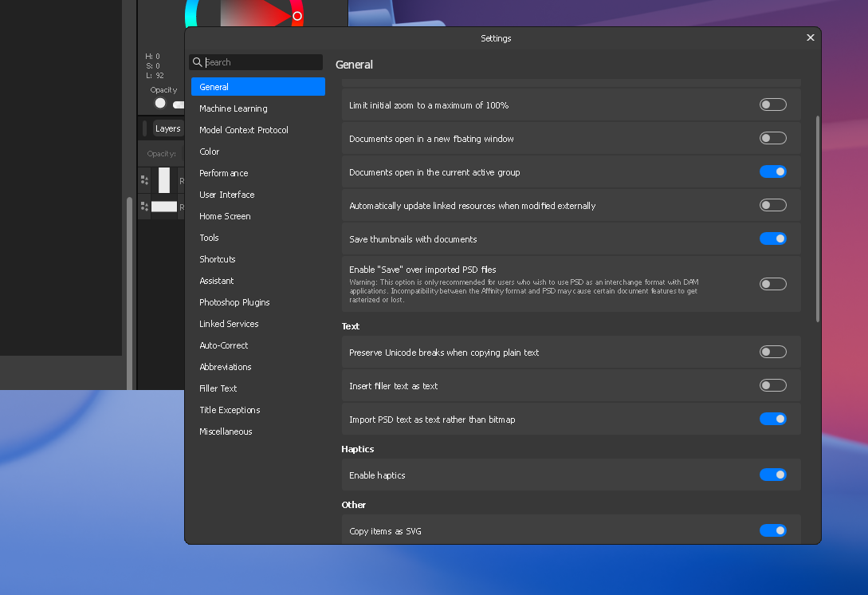Click the 'Haptics' section heading
Viewport: 868px width, 595px height.
358,449
